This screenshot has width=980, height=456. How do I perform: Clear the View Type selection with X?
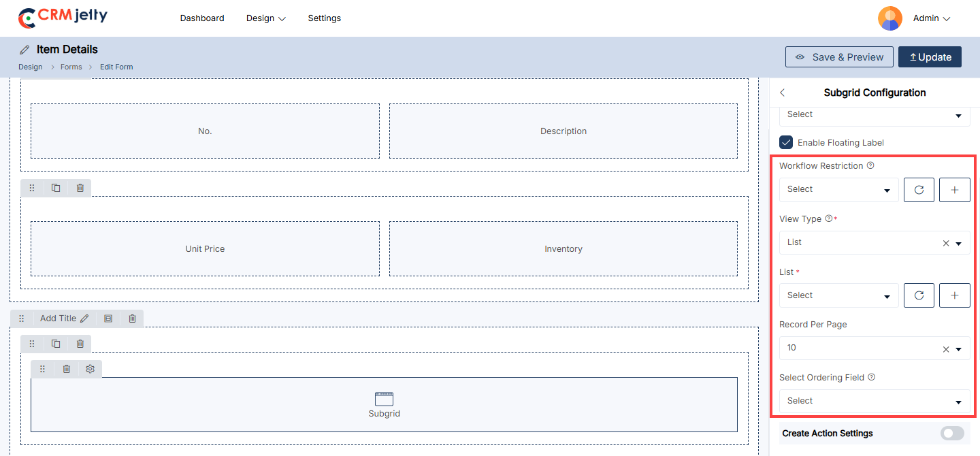point(945,243)
